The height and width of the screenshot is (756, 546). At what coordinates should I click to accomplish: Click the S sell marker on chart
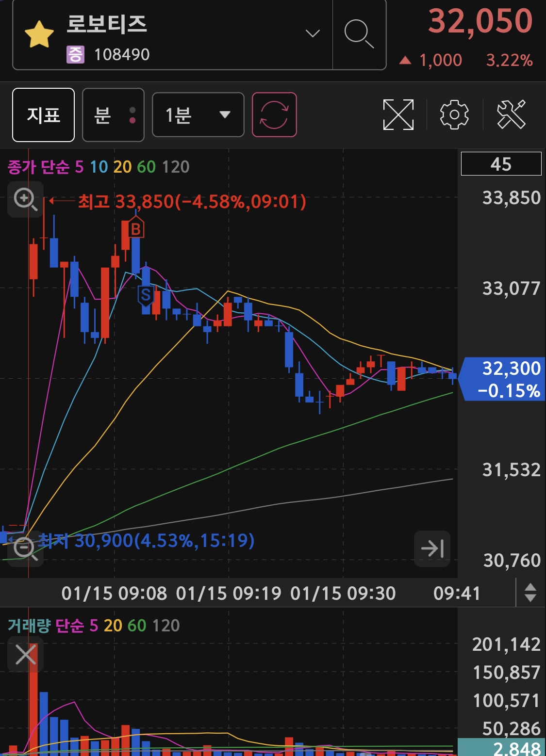tap(146, 295)
